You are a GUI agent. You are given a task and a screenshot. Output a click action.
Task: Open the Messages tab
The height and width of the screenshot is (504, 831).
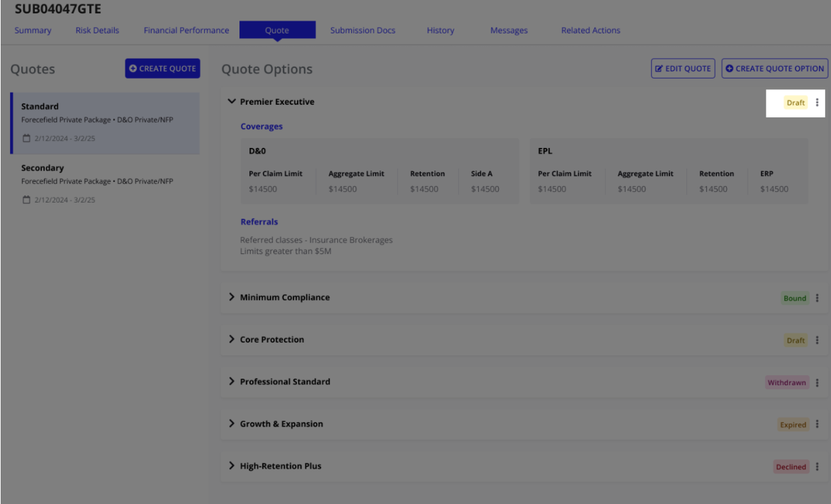pos(509,30)
